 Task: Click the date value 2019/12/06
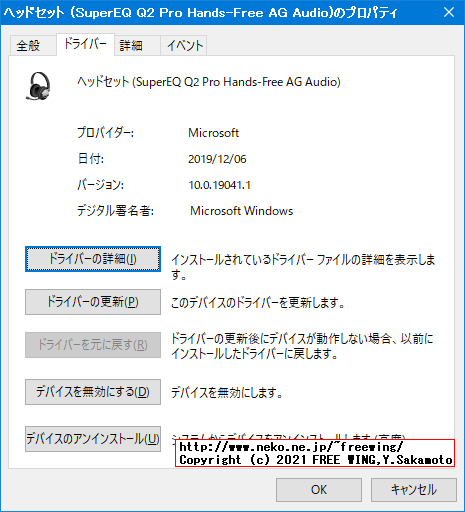pos(217,159)
